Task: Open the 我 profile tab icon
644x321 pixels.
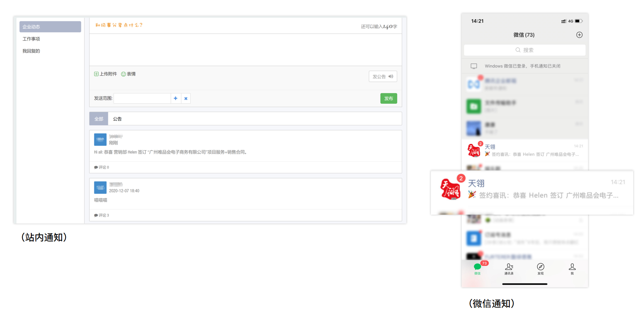Action: click(572, 267)
